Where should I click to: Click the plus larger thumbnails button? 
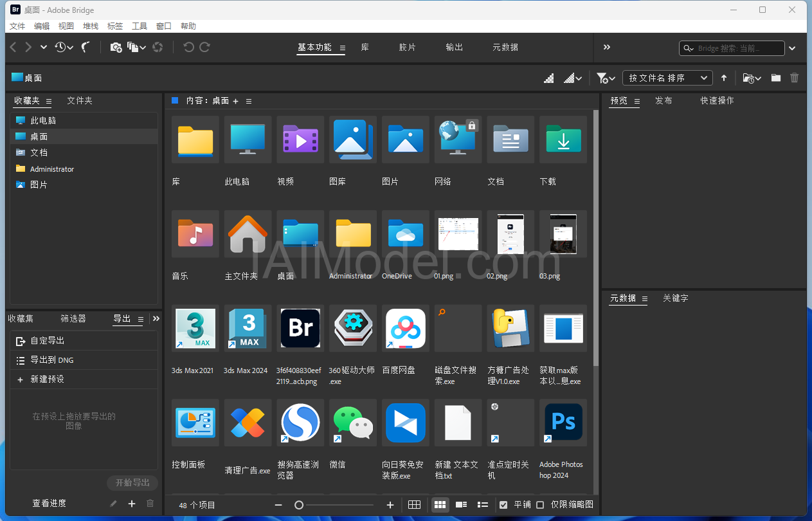click(390, 505)
